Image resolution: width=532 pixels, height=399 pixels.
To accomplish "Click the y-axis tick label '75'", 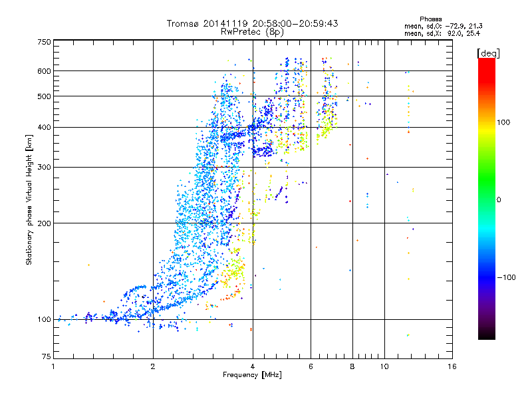I will click(x=47, y=356).
